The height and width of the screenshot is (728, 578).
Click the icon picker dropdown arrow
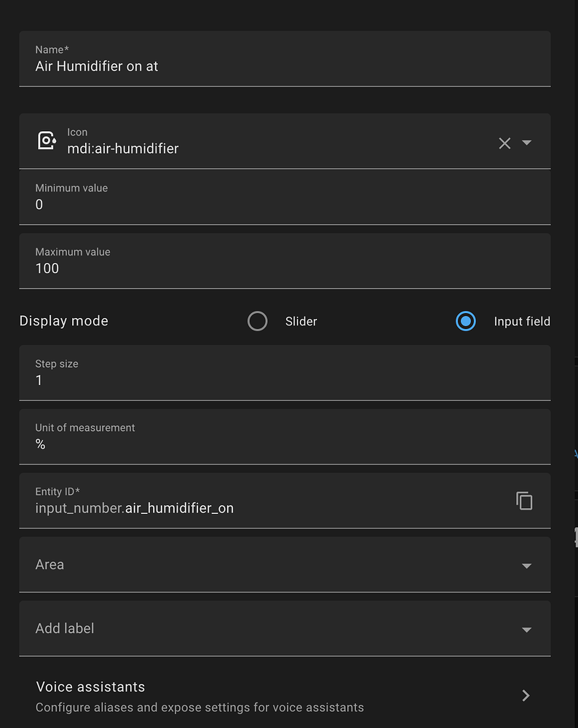click(527, 143)
